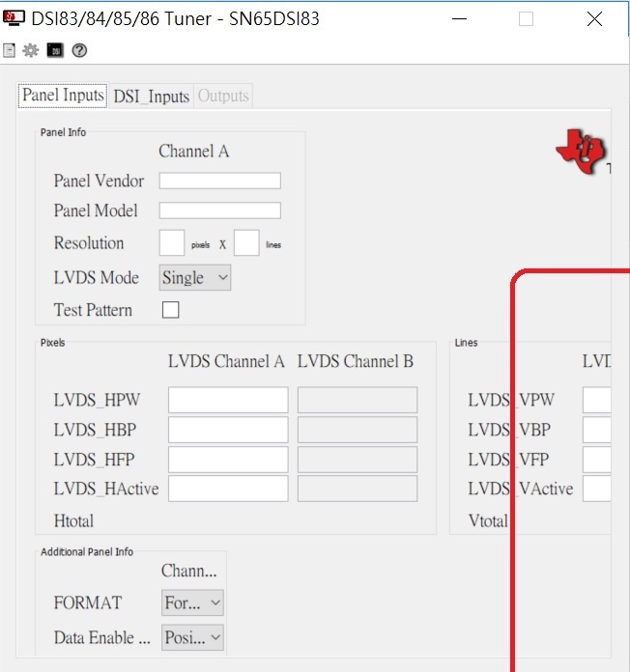Screen dimensions: 630x672
Task: Click the LVDS Mode label
Action: tap(96, 278)
